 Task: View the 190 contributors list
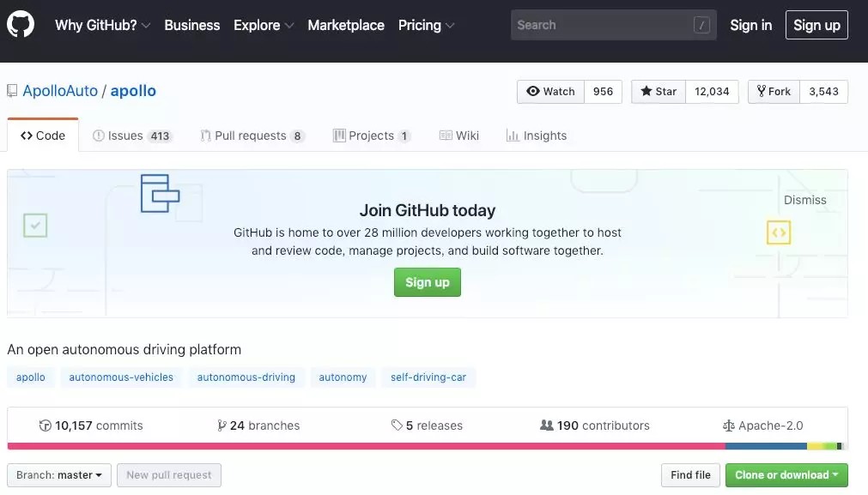(594, 426)
